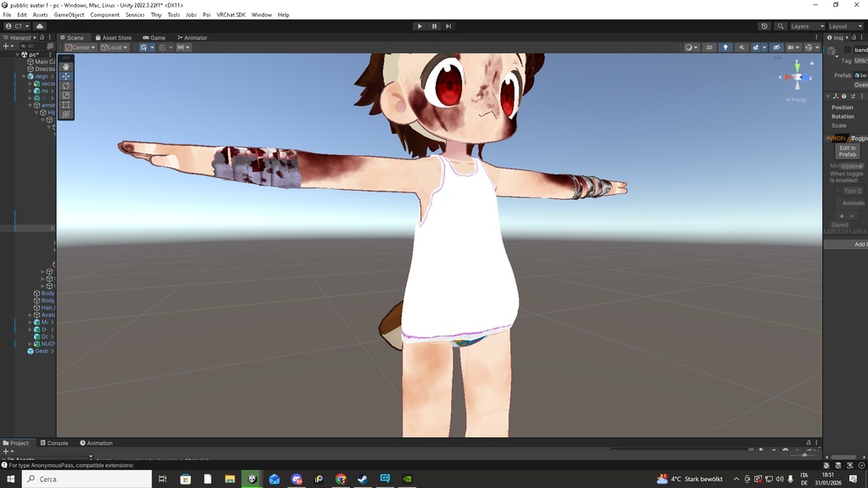Collapse the pc scene root
Screen dimensions: 868x488
point(17,55)
